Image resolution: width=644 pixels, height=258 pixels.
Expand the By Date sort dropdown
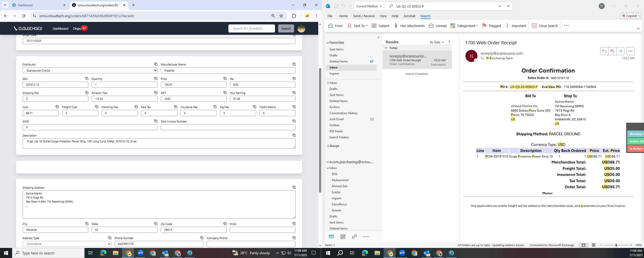[437, 42]
